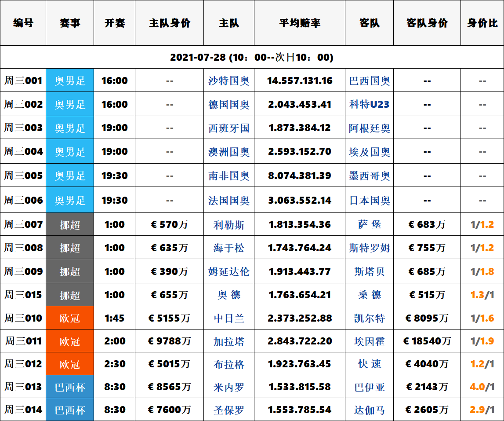Click 法国国奥 home team link

click(x=228, y=201)
